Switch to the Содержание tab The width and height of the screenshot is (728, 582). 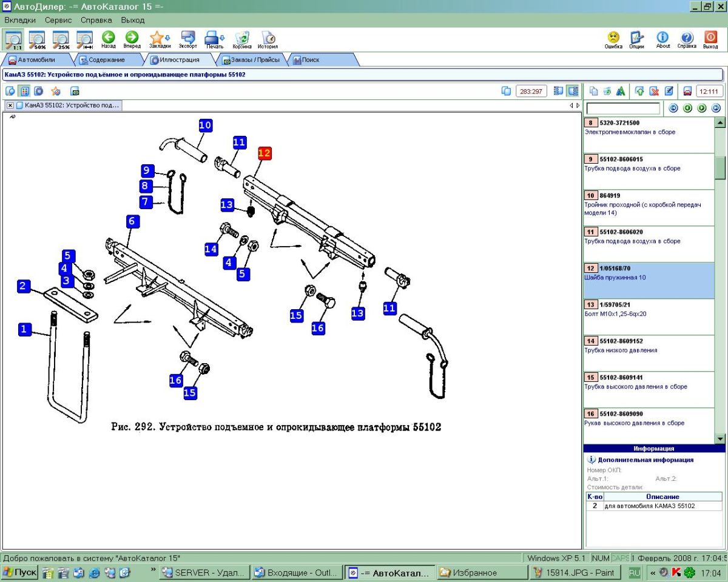(x=107, y=60)
